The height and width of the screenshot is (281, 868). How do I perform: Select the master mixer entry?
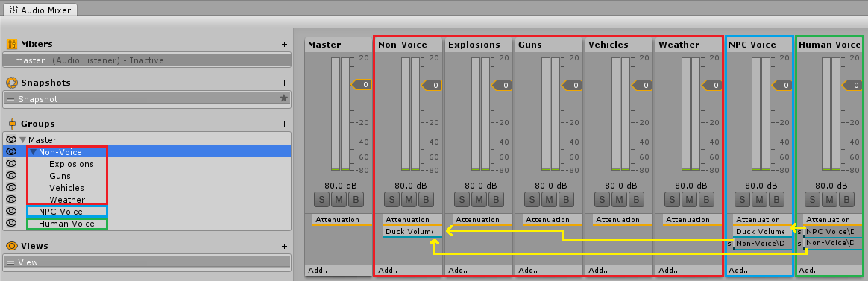(x=147, y=60)
